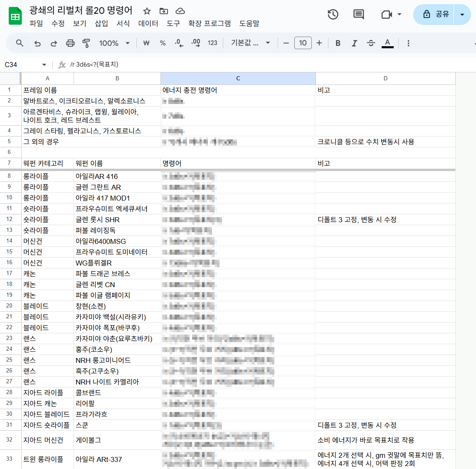The width and height of the screenshot is (476, 469).
Task: Open the 삽입 menu
Action: 101,23
